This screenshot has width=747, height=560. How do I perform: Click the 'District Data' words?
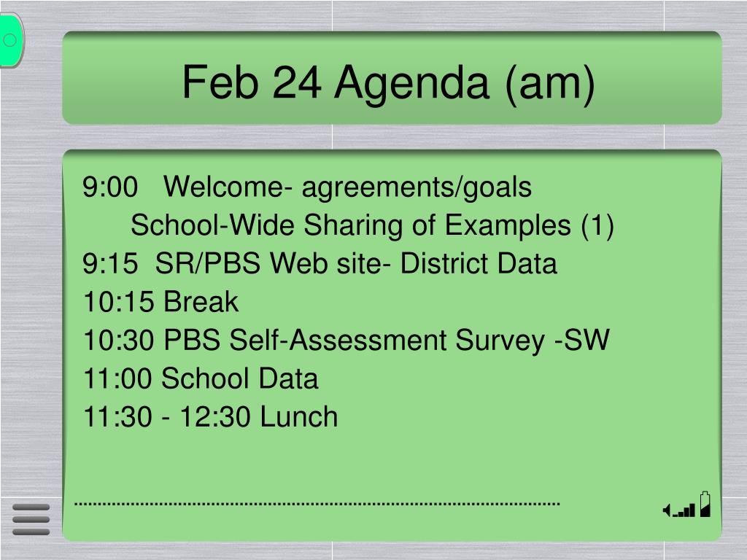479,263
